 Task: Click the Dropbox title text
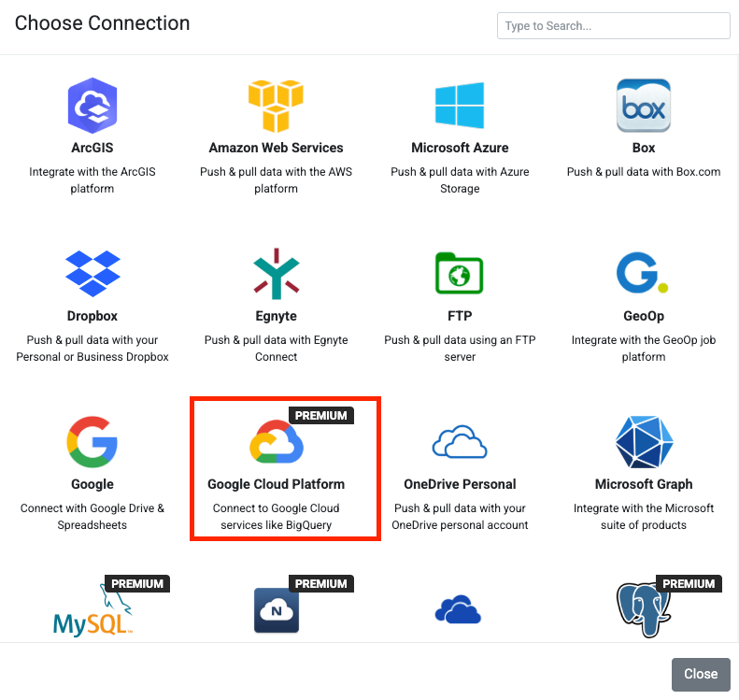(x=92, y=316)
